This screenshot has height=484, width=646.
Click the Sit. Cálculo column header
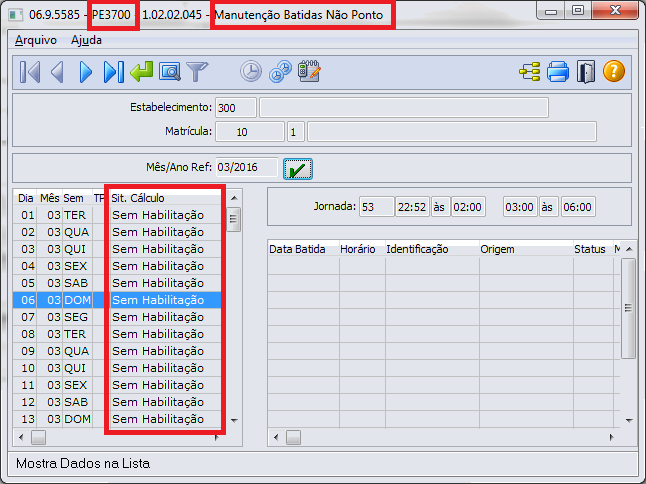point(165,198)
